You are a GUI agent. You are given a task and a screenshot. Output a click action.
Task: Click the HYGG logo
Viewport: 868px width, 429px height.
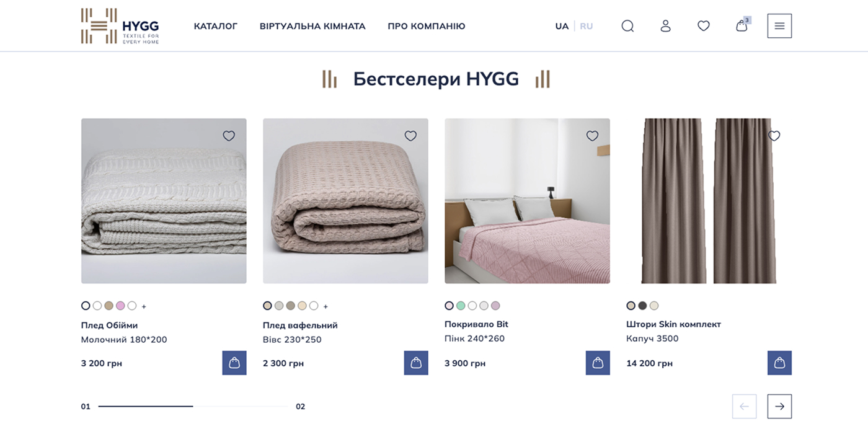[x=120, y=26]
